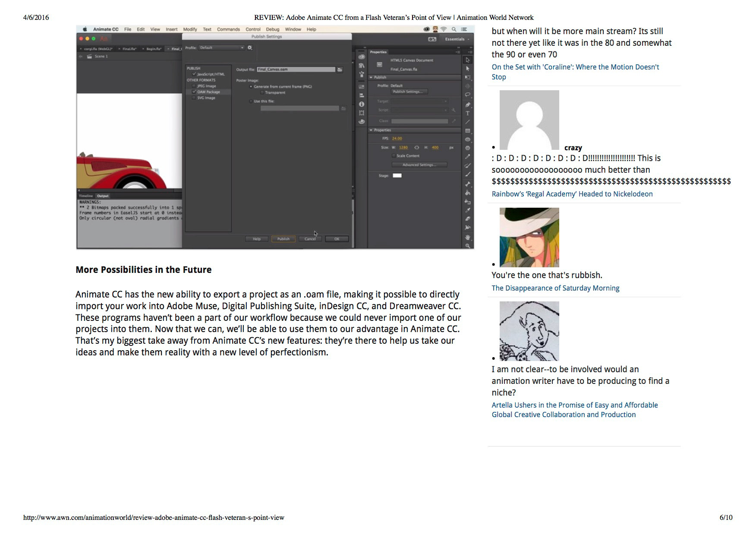Open the Target dropdown in Properties
756x535 pixels.
[420, 101]
